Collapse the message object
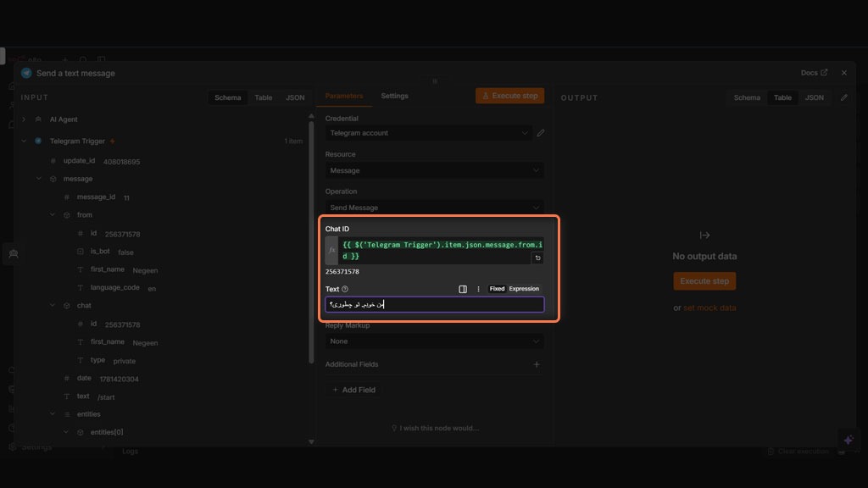The width and height of the screenshot is (868, 488). click(x=39, y=179)
